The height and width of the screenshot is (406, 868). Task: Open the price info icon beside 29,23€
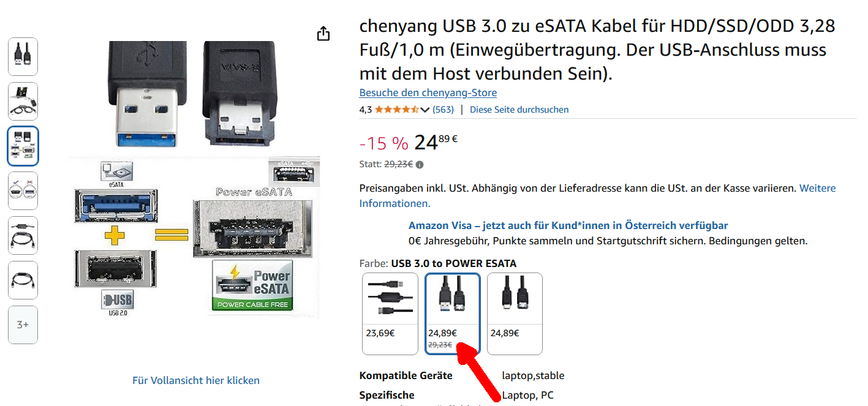pos(420,164)
